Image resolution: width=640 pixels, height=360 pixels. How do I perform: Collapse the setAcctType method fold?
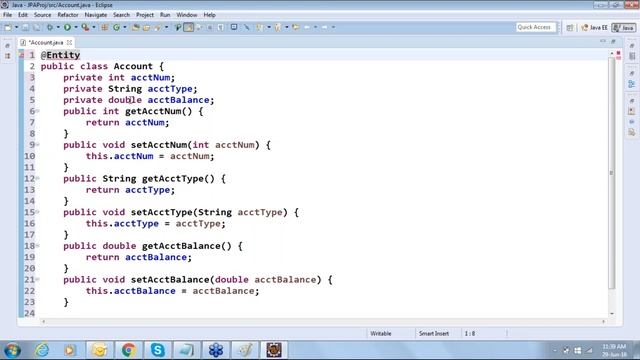[38, 211]
